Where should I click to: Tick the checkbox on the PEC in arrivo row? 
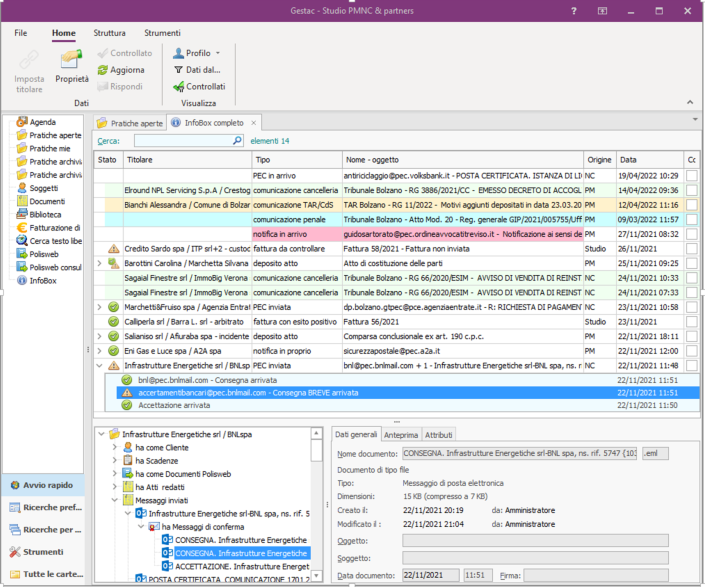click(692, 176)
